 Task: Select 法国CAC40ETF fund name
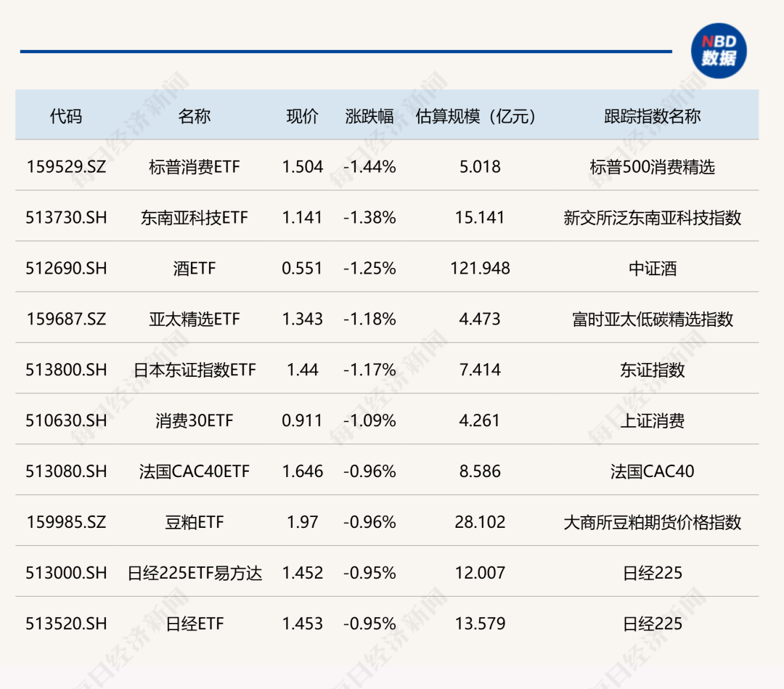pos(194,472)
